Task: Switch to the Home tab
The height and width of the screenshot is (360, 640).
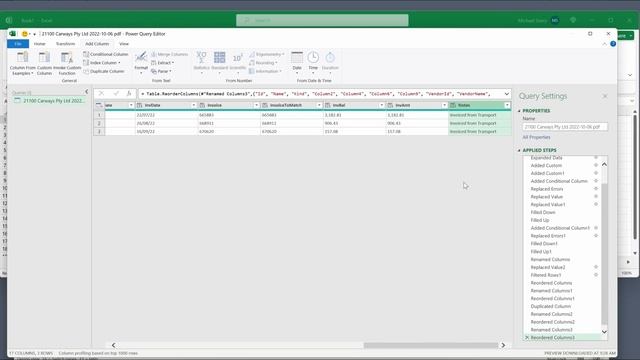Action: point(40,44)
